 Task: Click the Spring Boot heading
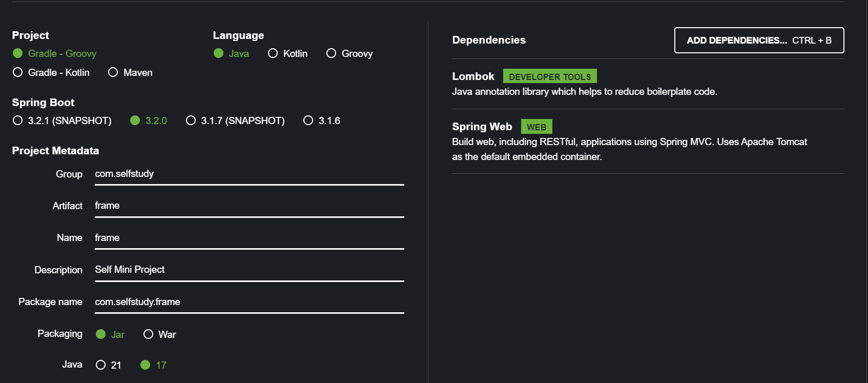coord(43,103)
